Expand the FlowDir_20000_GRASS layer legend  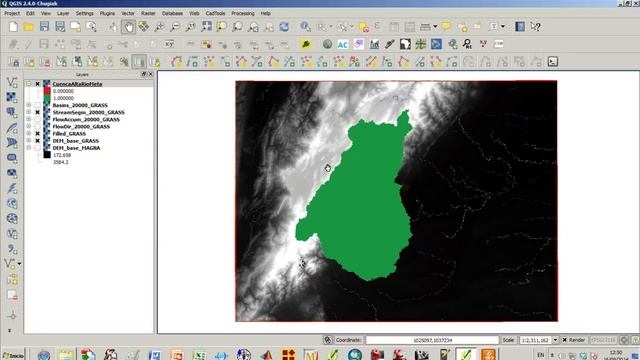(29, 127)
